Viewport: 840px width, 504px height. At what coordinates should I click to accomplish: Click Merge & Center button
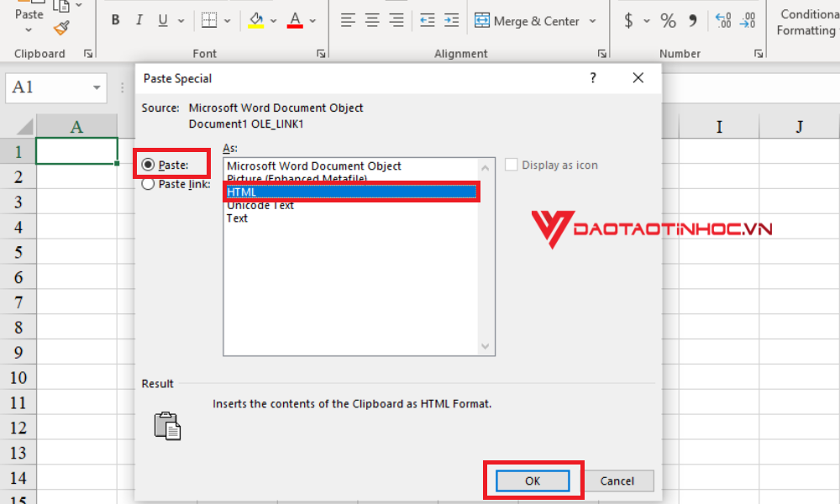pos(527,21)
